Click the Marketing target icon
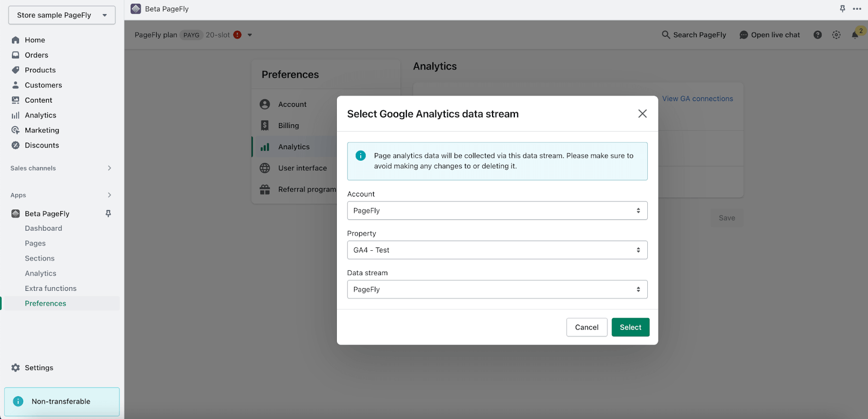The width and height of the screenshot is (868, 419). tap(15, 130)
